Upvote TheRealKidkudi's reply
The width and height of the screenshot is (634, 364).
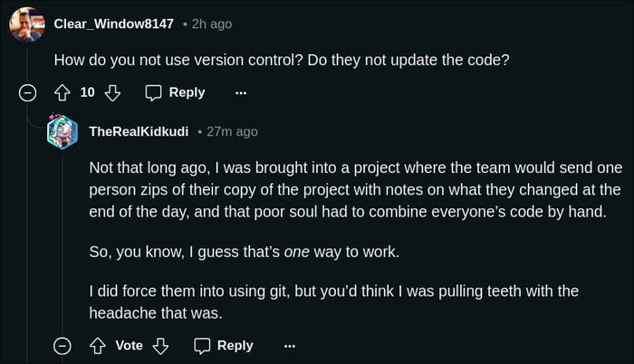(97, 345)
